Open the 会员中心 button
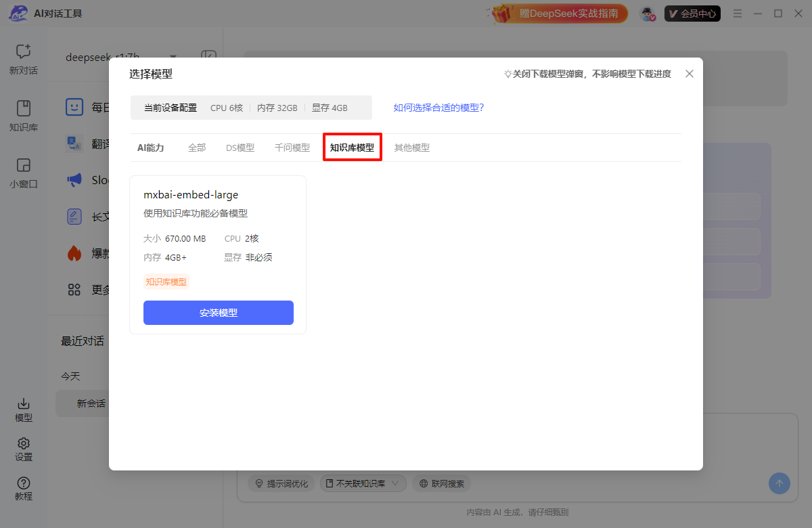Image resolution: width=812 pixels, height=528 pixels. tap(692, 14)
